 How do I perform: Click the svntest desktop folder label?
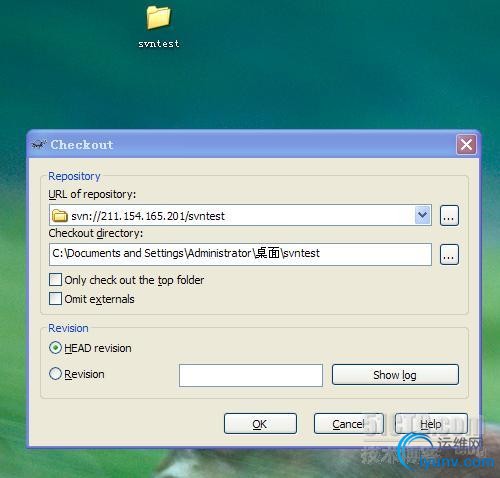(159, 43)
